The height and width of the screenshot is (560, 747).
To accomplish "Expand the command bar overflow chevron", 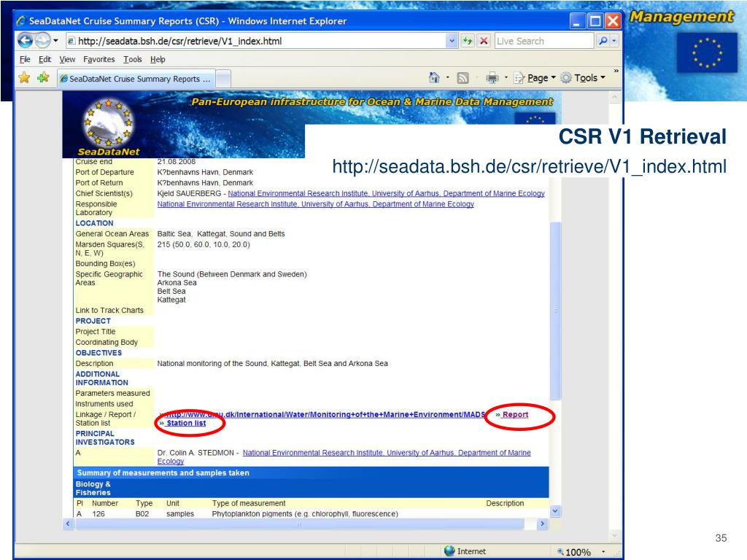I will (x=616, y=71).
